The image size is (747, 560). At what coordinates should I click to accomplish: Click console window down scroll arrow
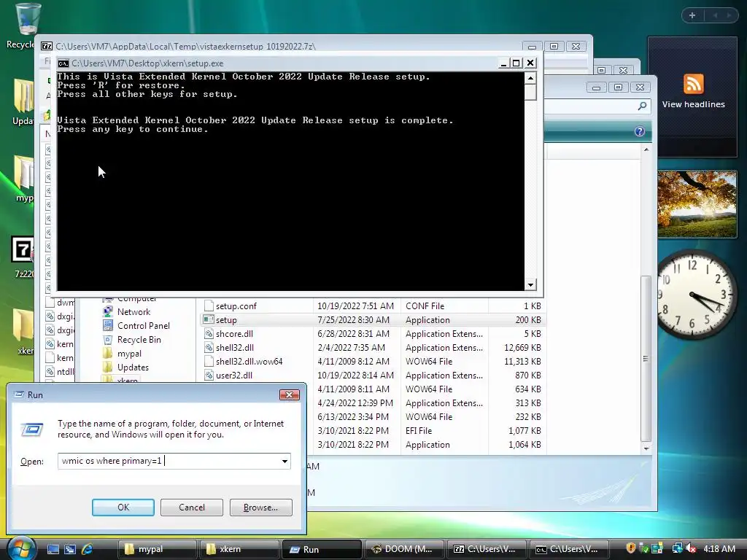(531, 285)
